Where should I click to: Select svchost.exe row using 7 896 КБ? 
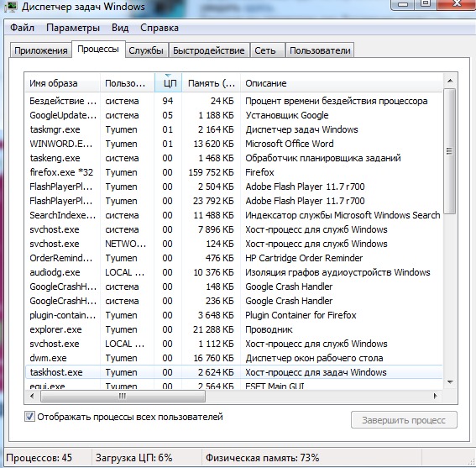click(x=233, y=229)
